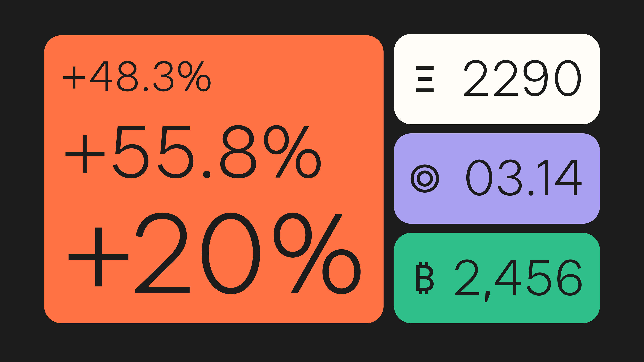Click the Ethereum symbol on white card

pos(425,79)
